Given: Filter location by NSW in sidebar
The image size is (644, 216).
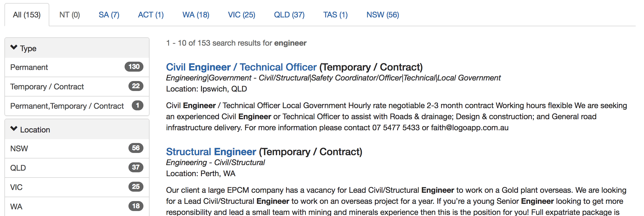Looking at the screenshot, I should (x=19, y=149).
